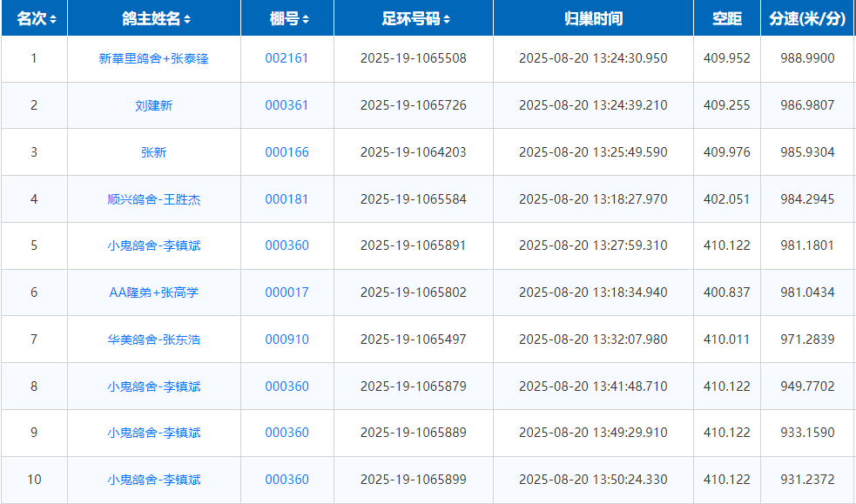Click ring number 2025-19-1065899 cell
Screen dimensions: 856x504
tap(413, 480)
